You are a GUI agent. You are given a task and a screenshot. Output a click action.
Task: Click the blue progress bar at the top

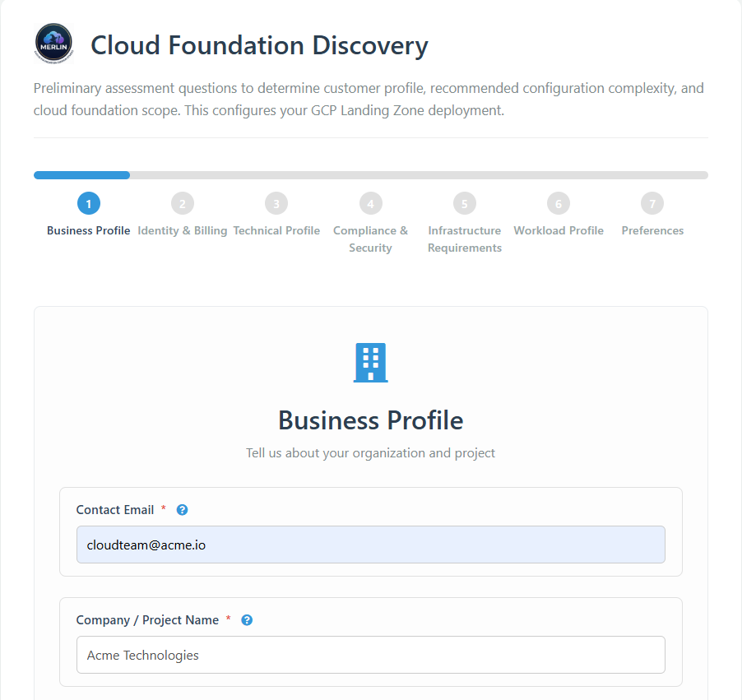pyautogui.click(x=81, y=174)
